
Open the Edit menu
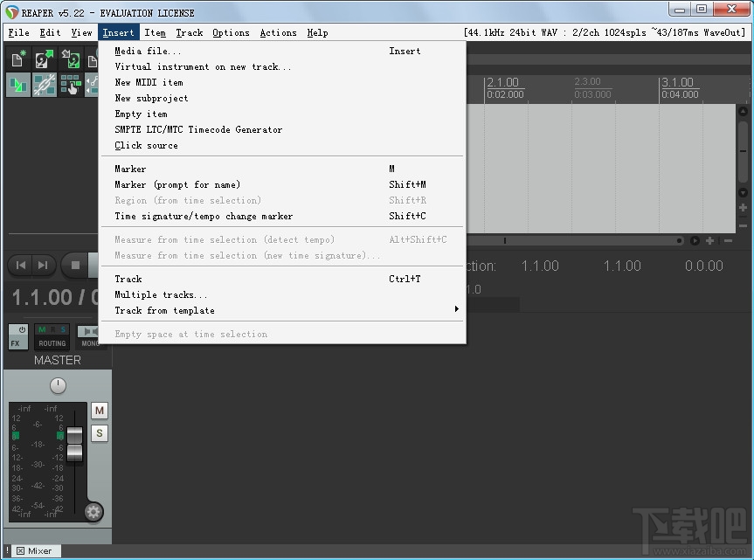pos(50,32)
